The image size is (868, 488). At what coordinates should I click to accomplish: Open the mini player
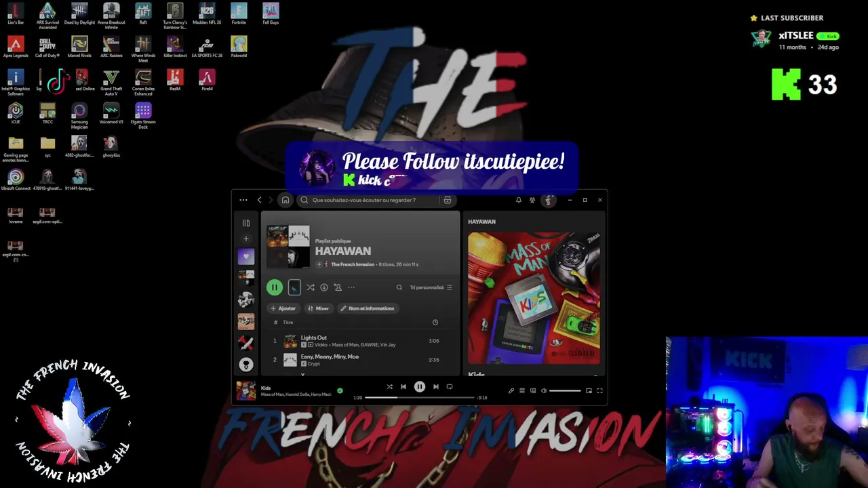pyautogui.click(x=589, y=390)
